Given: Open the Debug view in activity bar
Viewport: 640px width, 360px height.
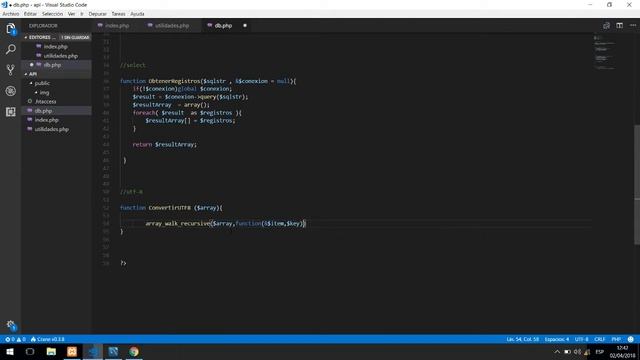Looking at the screenshot, I should 11,91.
